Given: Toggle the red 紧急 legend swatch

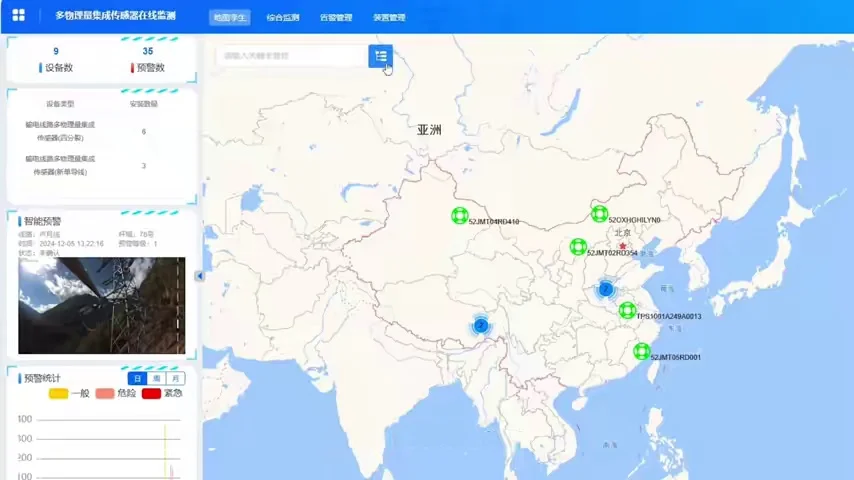Looking at the screenshot, I should (x=151, y=393).
